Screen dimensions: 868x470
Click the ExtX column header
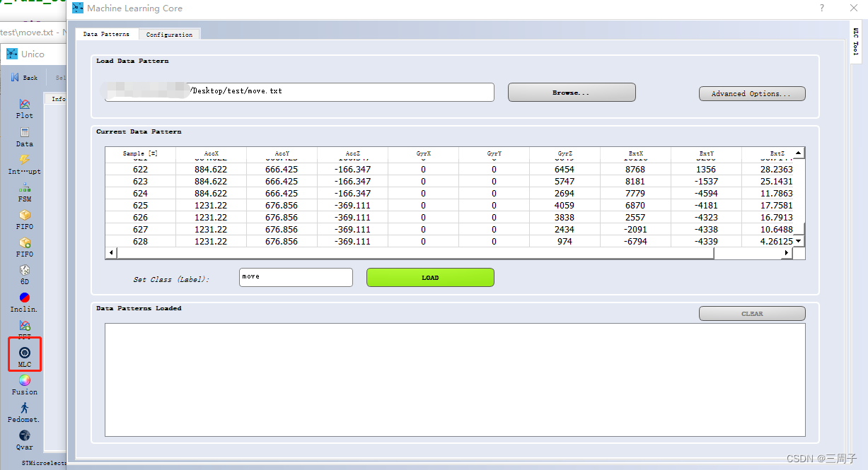point(635,153)
